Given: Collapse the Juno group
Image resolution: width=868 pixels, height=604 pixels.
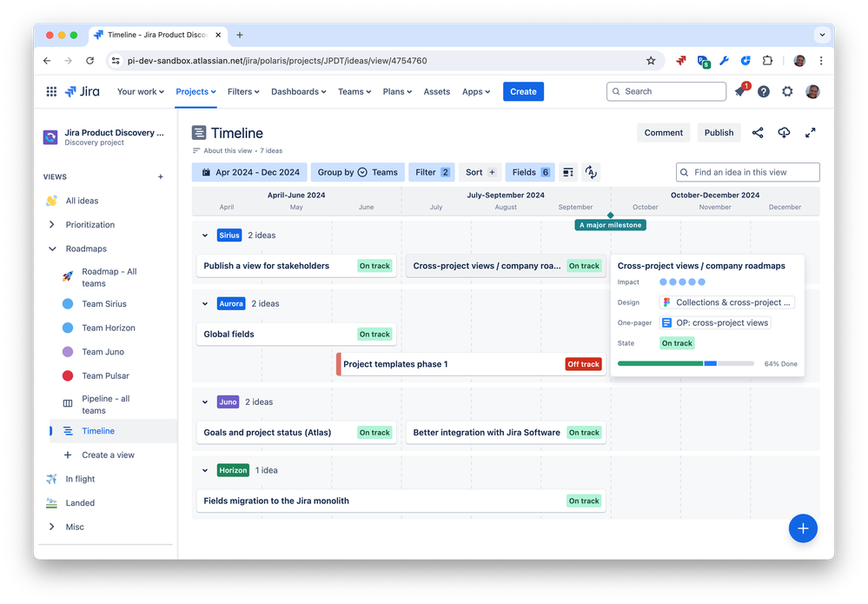Looking at the screenshot, I should (205, 402).
